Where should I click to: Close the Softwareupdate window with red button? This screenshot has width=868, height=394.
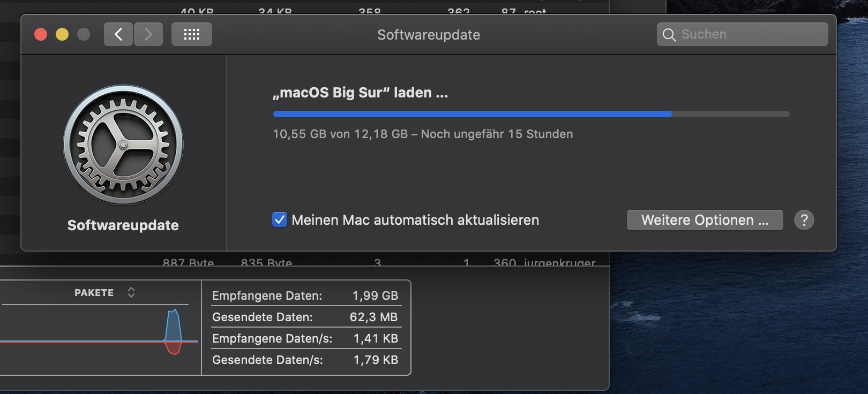(x=41, y=34)
